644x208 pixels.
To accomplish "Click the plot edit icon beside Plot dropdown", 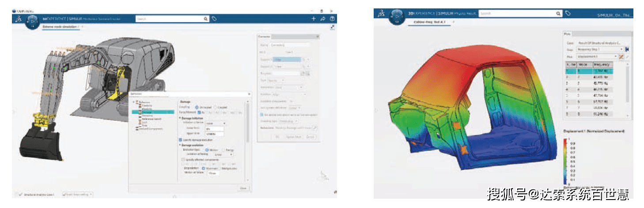I will point(621,57).
